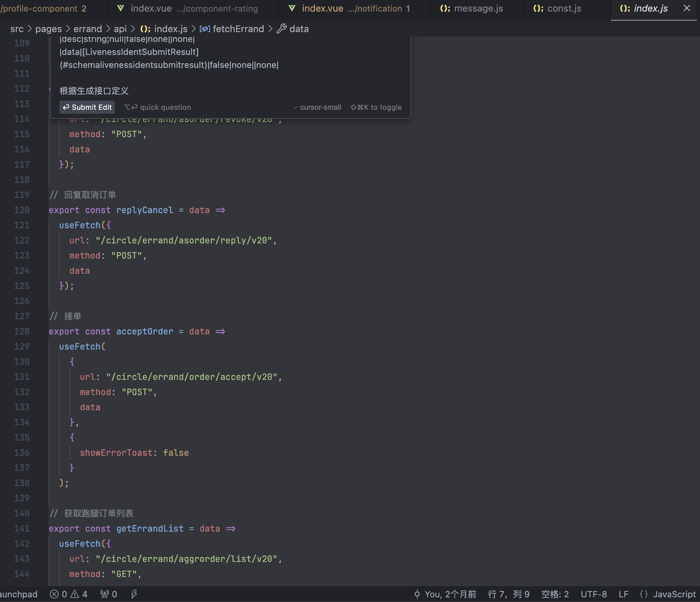The height and width of the screenshot is (602, 700).
Task: Click the false value on line 136
Action: click(176, 453)
